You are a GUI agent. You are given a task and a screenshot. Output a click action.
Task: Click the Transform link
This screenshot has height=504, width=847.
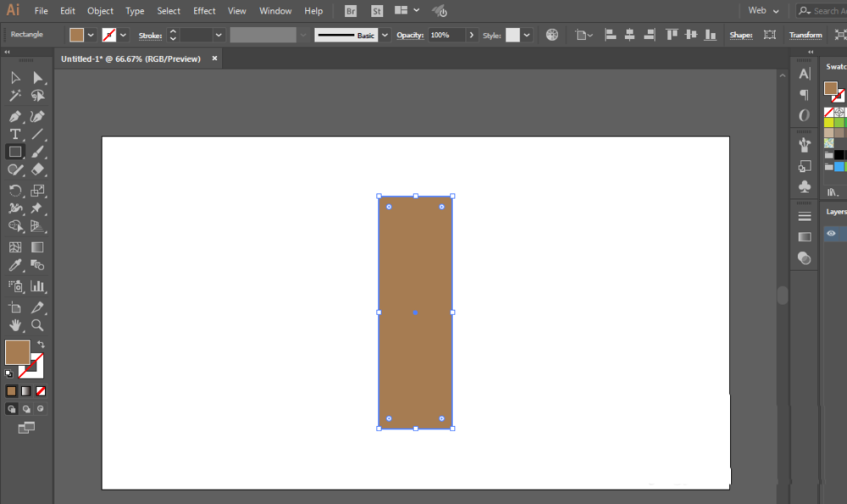[x=805, y=35]
